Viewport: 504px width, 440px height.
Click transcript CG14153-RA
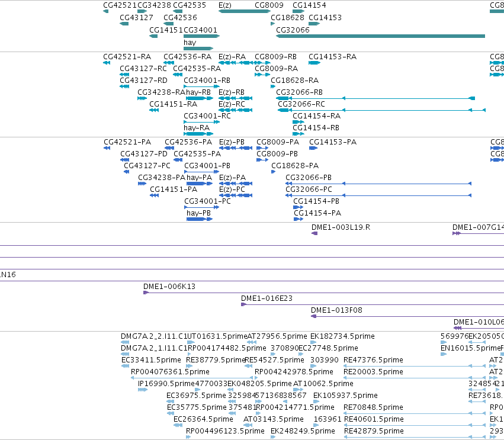tap(332, 57)
